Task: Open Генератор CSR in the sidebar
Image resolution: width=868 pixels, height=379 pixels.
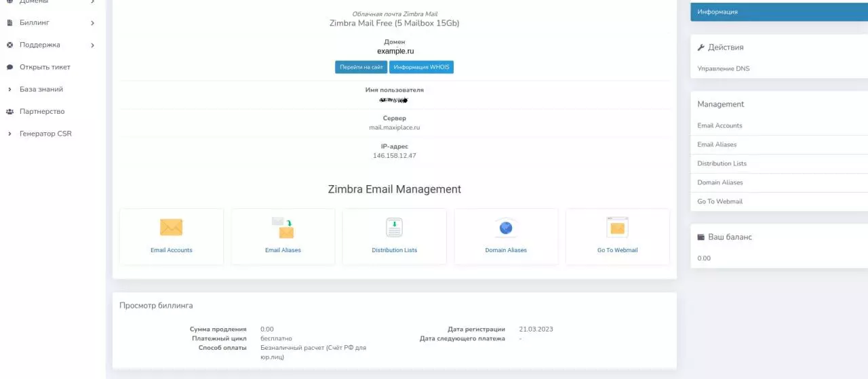Action: (x=45, y=134)
